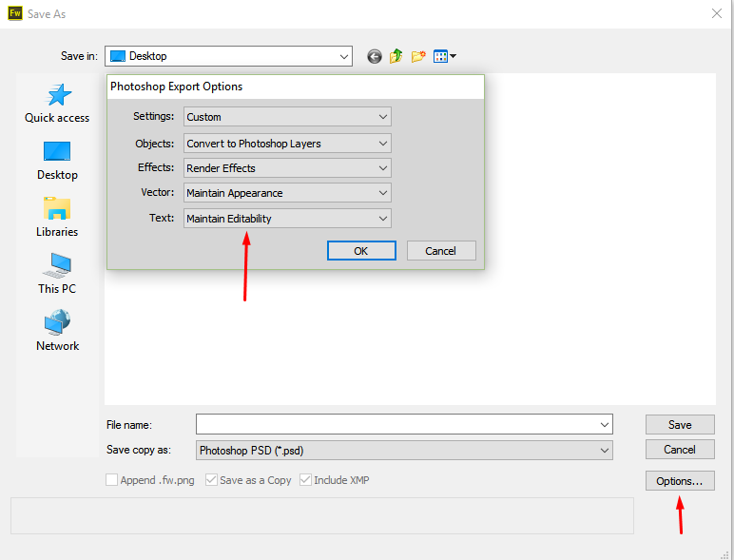Viewport: 734px width, 560px height.
Task: Toggle Append .fw.png checkbox
Action: [111, 480]
